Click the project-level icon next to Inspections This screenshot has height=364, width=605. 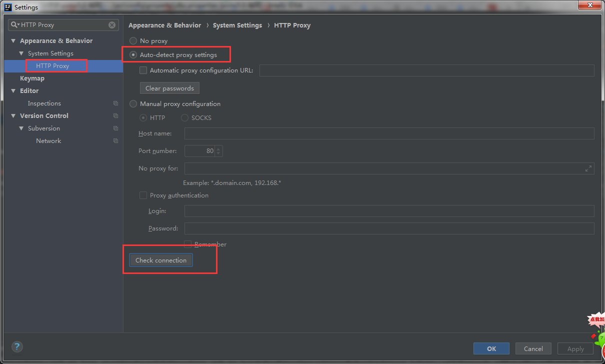click(x=115, y=103)
